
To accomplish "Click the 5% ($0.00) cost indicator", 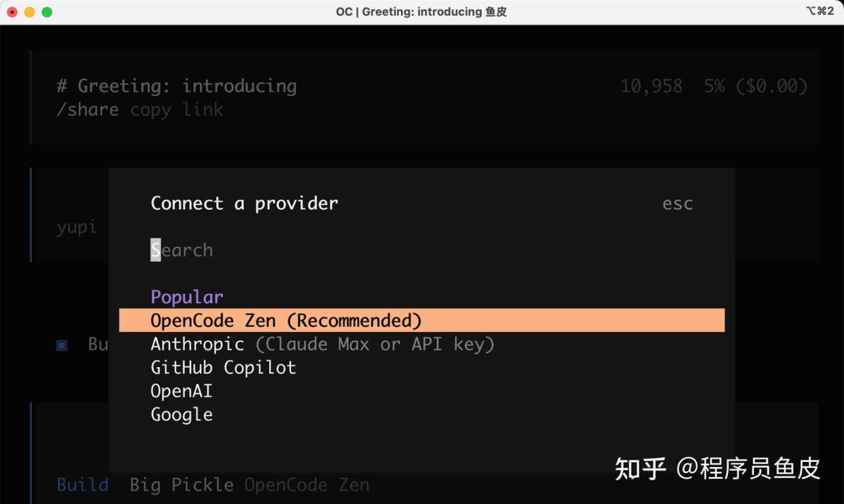I will [755, 86].
